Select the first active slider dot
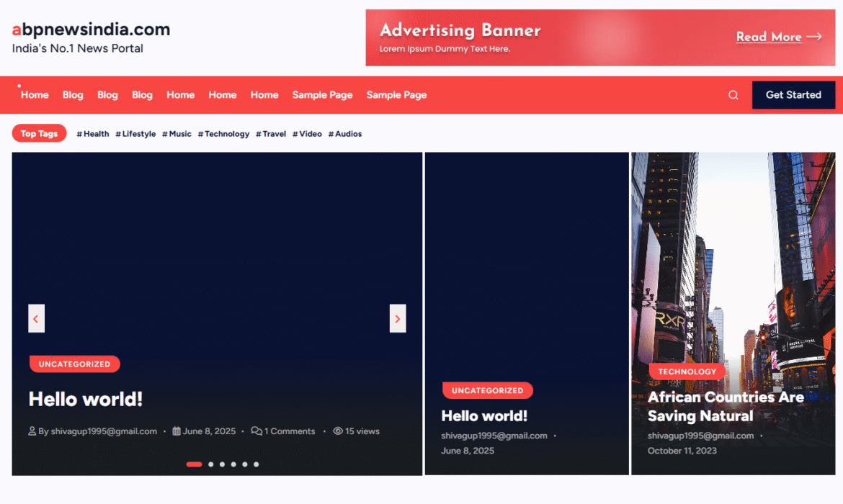This screenshot has height=504, width=843. coord(194,464)
